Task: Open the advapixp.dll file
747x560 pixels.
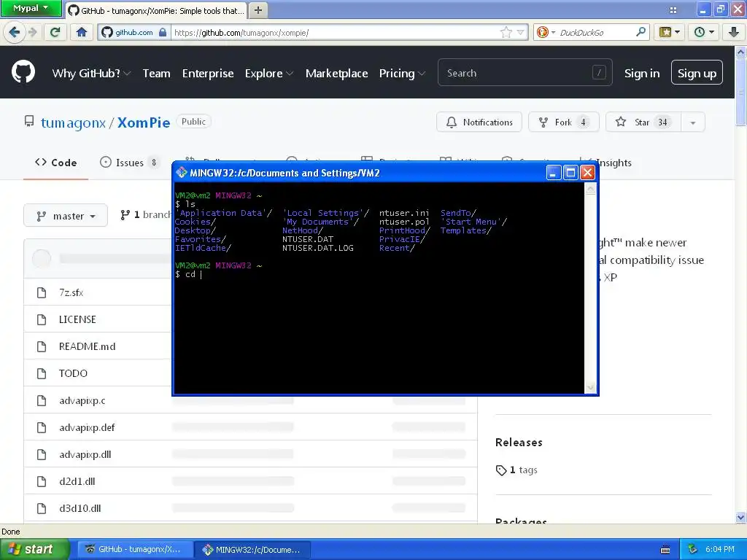Action: [85, 455]
